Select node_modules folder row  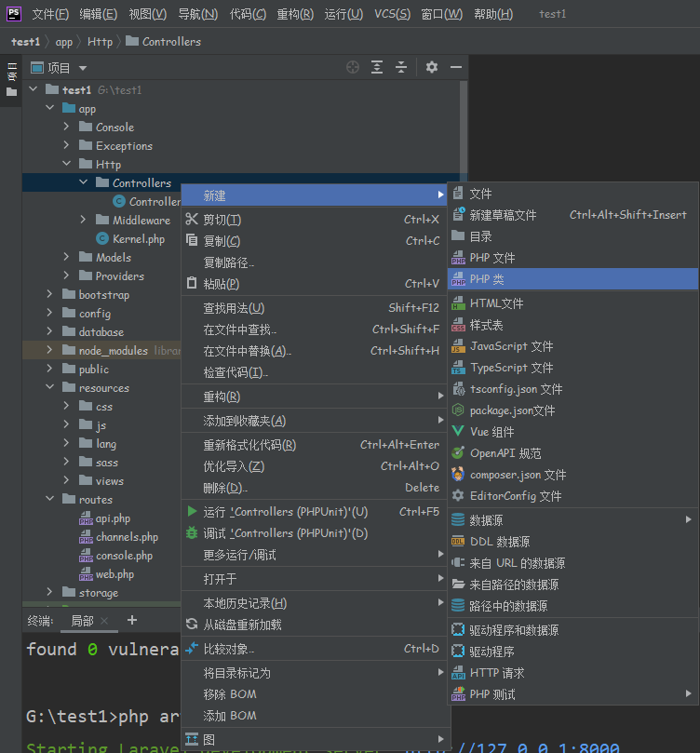pos(101,350)
